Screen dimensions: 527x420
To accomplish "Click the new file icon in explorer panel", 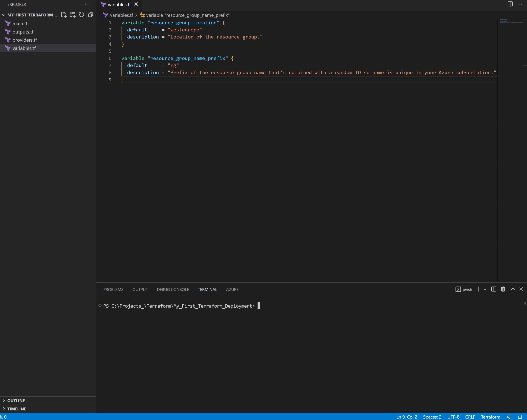I will [64, 15].
